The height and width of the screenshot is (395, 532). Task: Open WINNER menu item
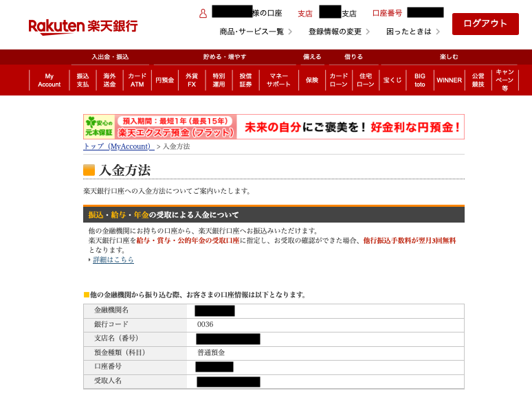[x=450, y=80]
